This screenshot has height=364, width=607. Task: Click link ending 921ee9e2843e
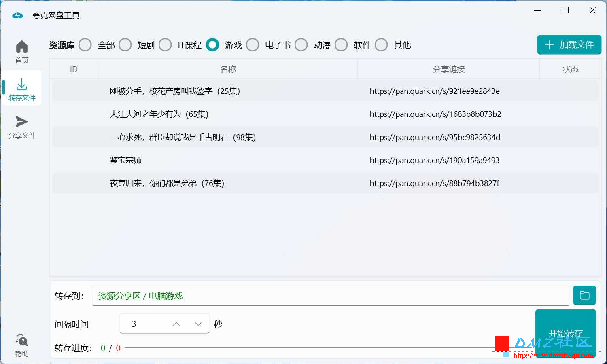[x=435, y=91]
